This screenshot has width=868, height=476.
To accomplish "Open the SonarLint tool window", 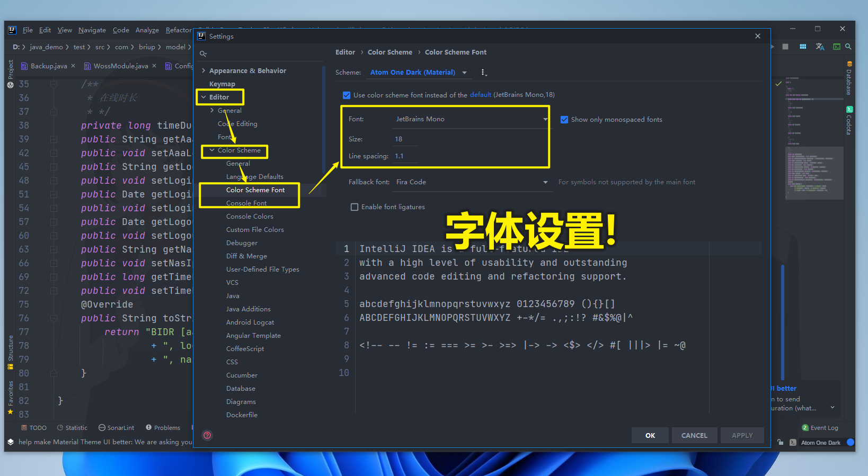I will pyautogui.click(x=117, y=428).
